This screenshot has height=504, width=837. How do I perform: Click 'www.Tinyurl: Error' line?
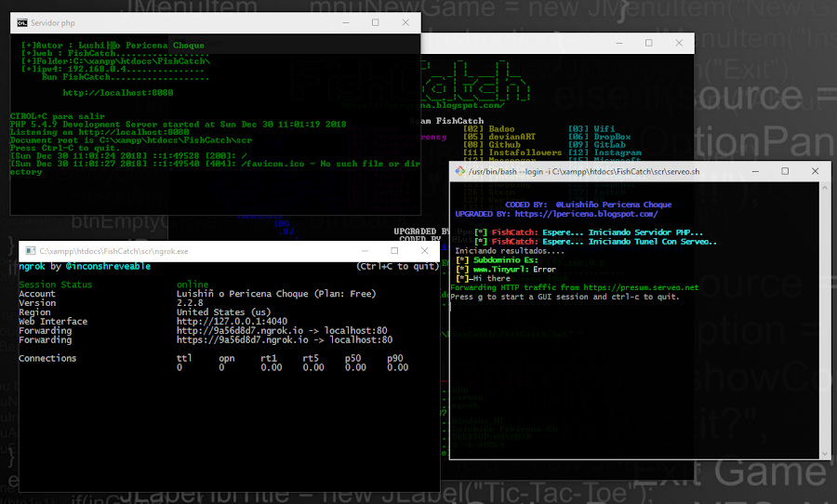click(x=506, y=269)
